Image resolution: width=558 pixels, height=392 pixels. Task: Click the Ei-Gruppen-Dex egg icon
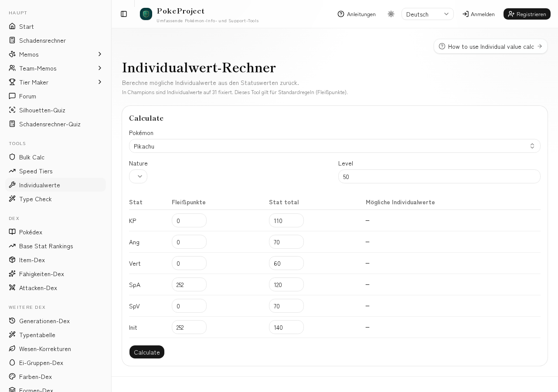12,363
